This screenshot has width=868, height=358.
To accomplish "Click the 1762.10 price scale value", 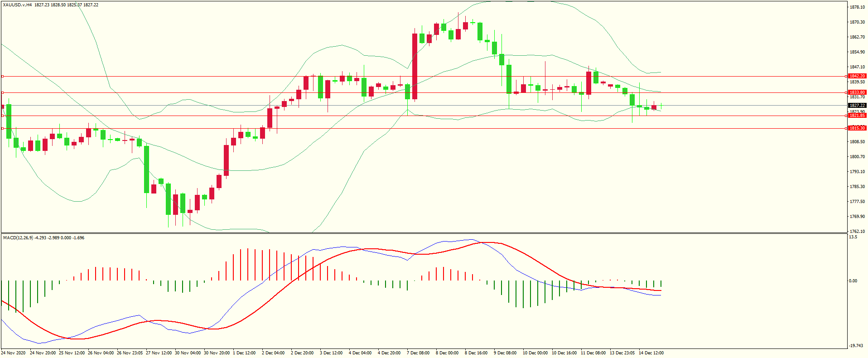I will tap(857, 231).
